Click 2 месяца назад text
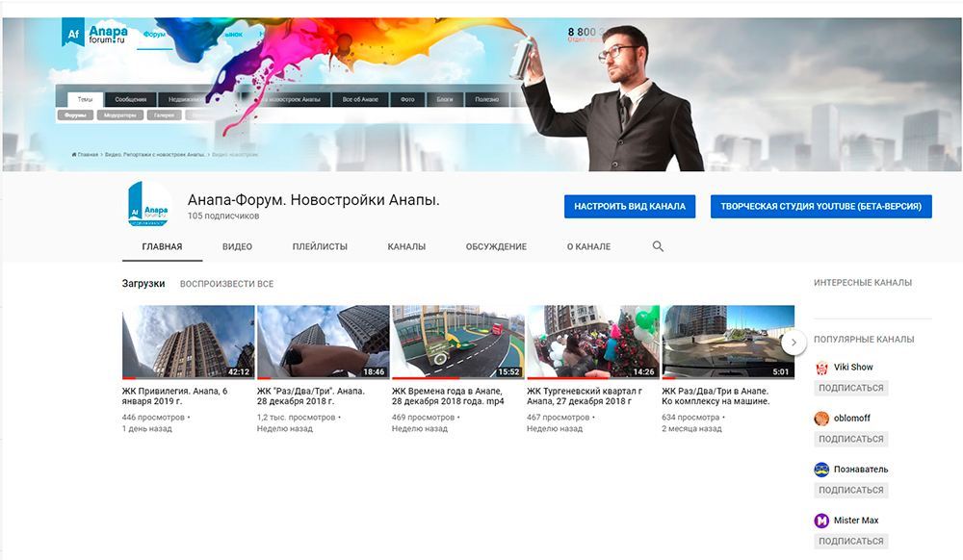The width and height of the screenshot is (963, 560). pos(691,429)
